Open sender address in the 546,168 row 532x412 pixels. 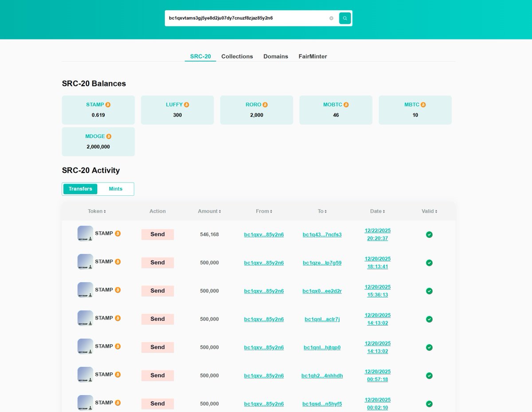point(264,234)
